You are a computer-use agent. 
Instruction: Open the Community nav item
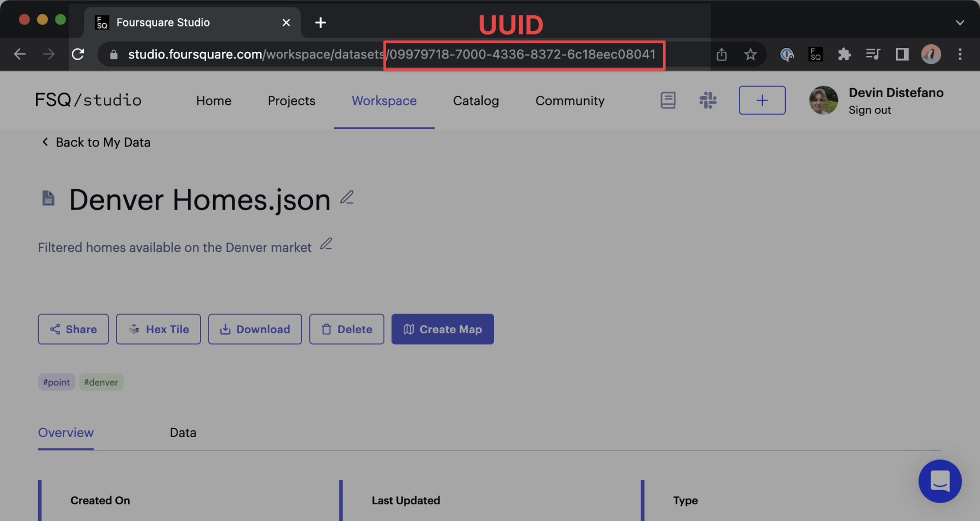point(570,101)
